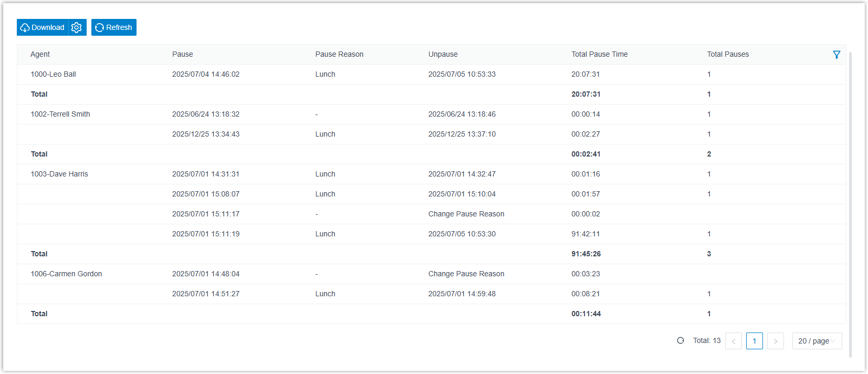Click the Agent column header

40,54
